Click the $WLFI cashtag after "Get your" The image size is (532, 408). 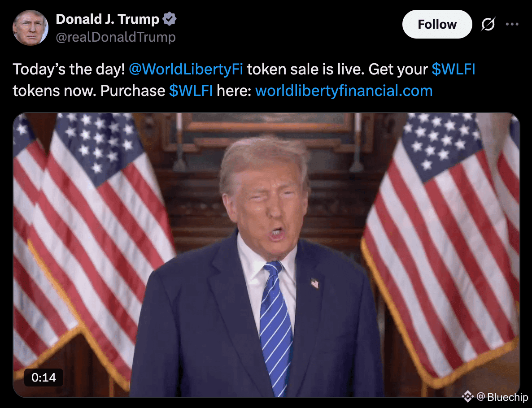click(454, 69)
